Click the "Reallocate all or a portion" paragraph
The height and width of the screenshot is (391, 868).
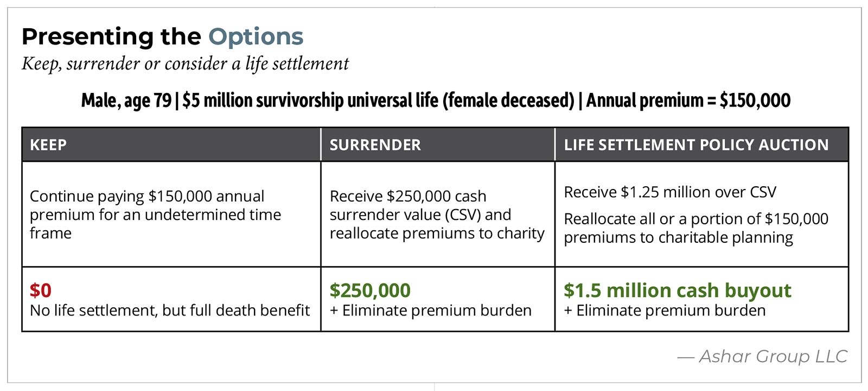pyautogui.click(x=695, y=228)
